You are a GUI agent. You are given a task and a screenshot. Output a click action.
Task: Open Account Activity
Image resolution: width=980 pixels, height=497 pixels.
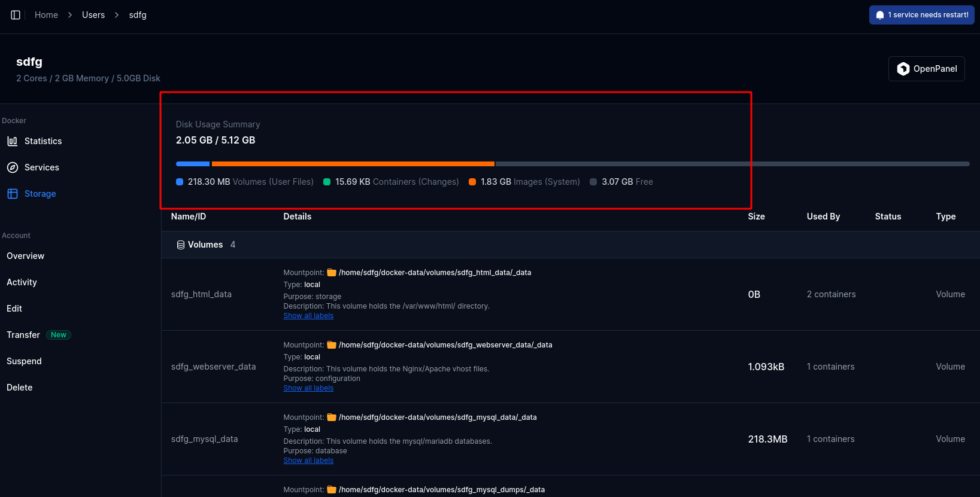pyautogui.click(x=22, y=282)
